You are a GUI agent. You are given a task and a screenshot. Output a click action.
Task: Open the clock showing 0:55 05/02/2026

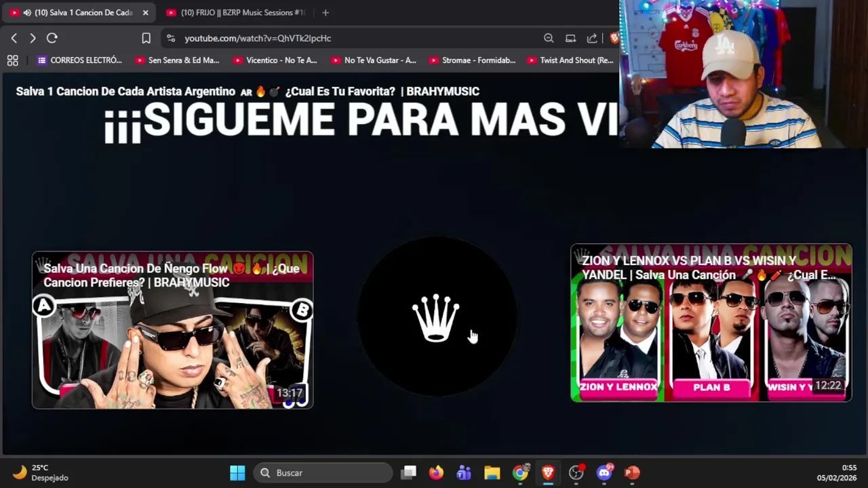click(837, 473)
